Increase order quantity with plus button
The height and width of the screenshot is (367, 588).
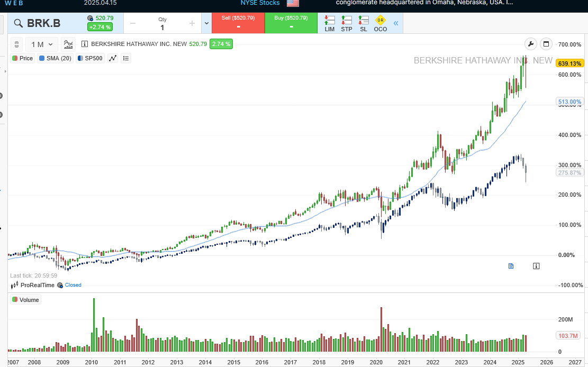[x=192, y=23]
